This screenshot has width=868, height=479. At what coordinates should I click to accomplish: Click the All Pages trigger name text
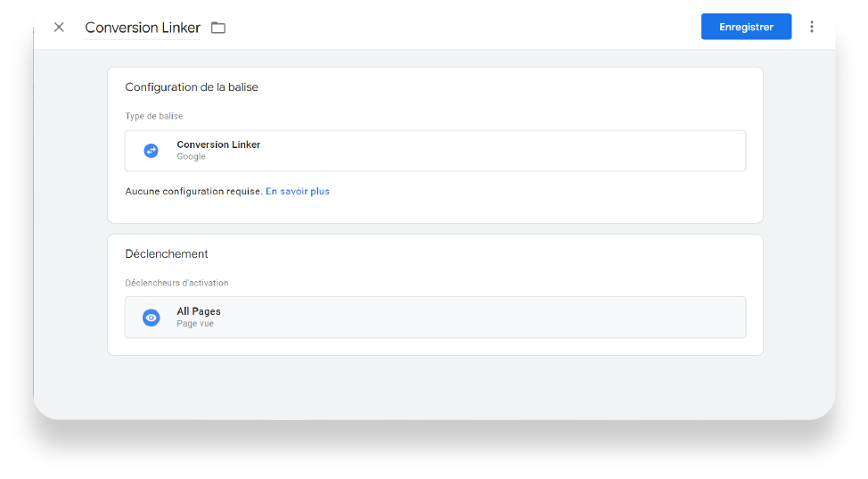coord(199,311)
